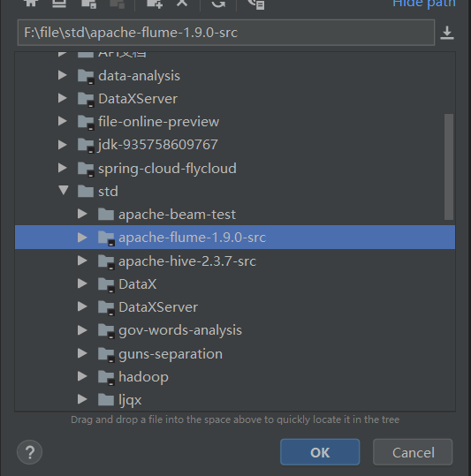Click the apache-flume-1.9.0-src folder icon

106,238
